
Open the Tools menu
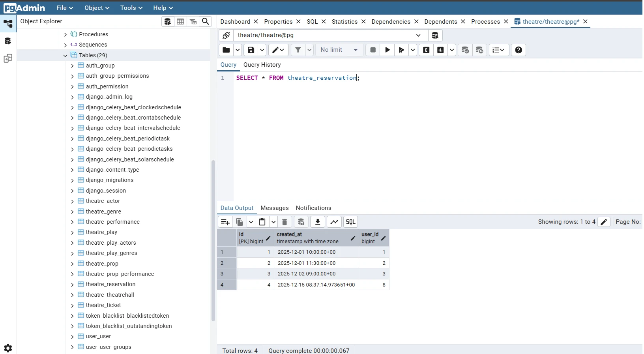pyautogui.click(x=131, y=7)
